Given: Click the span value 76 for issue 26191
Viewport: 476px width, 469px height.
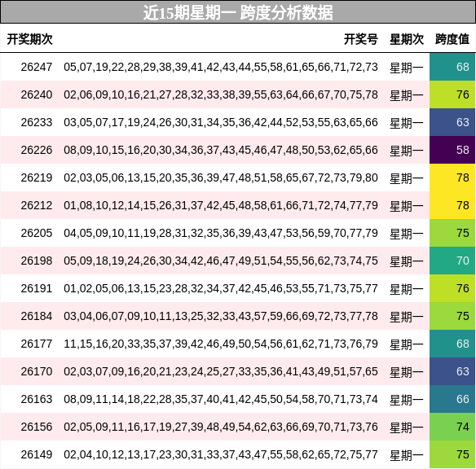Looking at the screenshot, I should (x=452, y=288).
